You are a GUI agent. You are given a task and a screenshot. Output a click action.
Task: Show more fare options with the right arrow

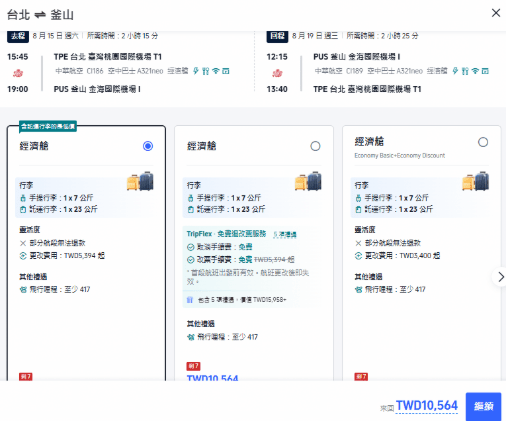click(x=500, y=277)
